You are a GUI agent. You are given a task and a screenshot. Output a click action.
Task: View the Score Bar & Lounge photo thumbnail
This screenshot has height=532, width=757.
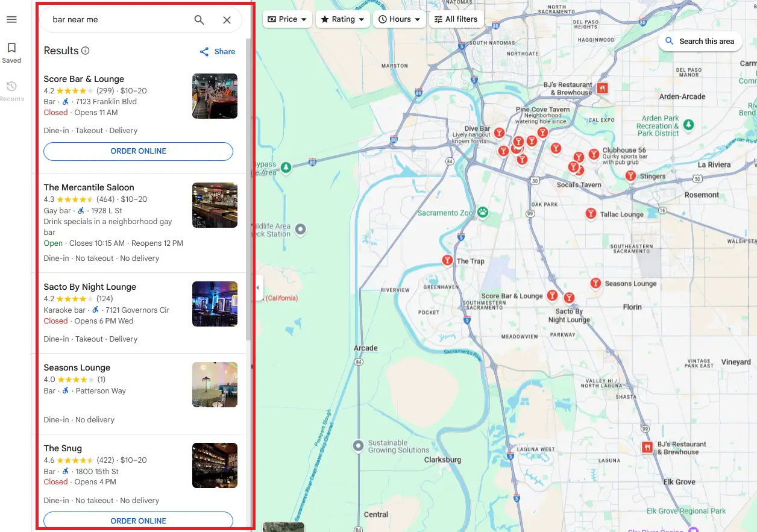[x=215, y=96]
